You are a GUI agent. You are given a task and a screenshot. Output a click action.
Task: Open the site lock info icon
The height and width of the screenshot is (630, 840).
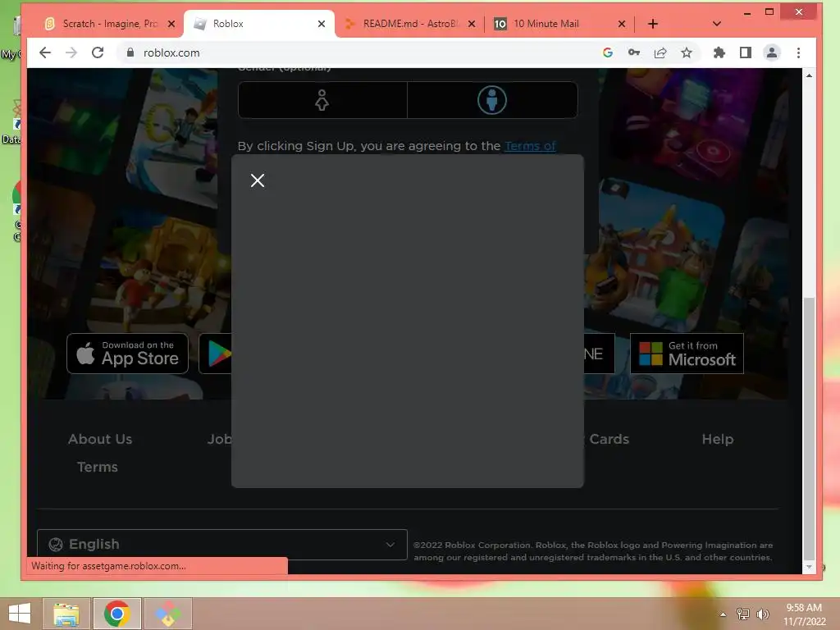tap(130, 52)
